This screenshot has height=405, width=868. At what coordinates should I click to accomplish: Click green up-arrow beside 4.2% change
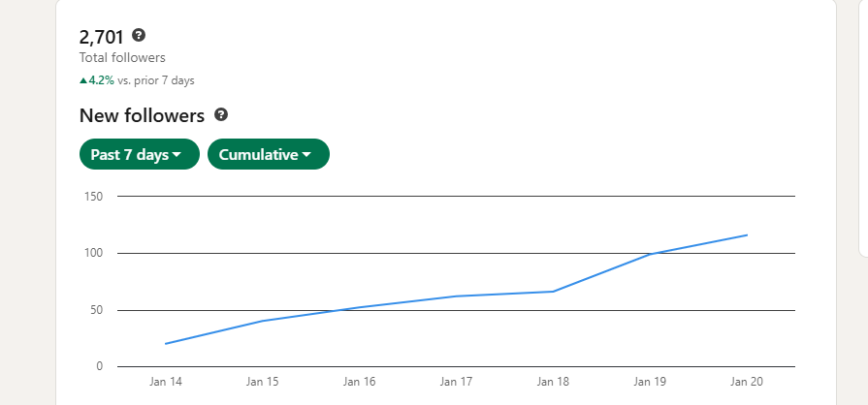pos(83,80)
